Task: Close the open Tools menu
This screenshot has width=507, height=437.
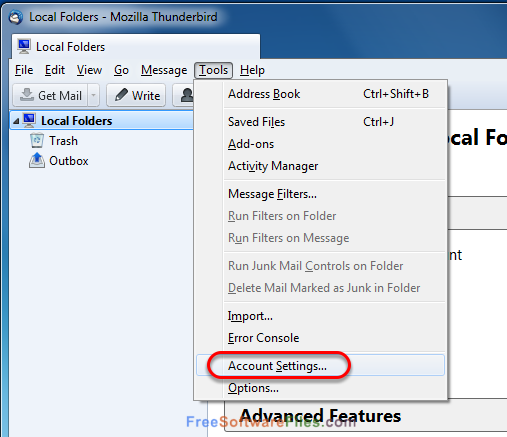Action: [213, 70]
